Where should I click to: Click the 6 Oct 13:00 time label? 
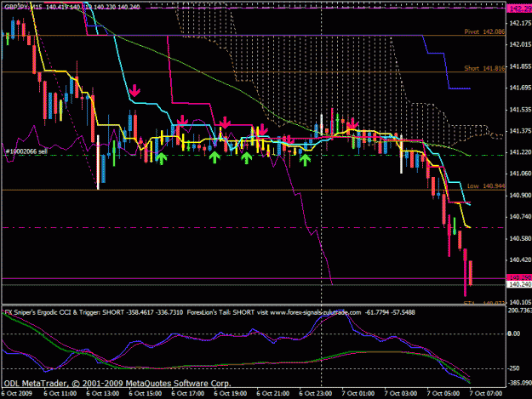tap(102, 394)
